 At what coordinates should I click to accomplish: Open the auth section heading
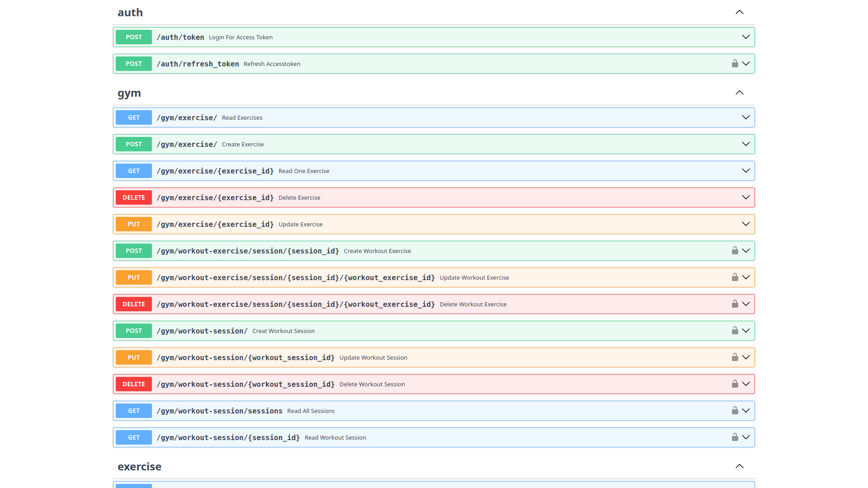130,13
